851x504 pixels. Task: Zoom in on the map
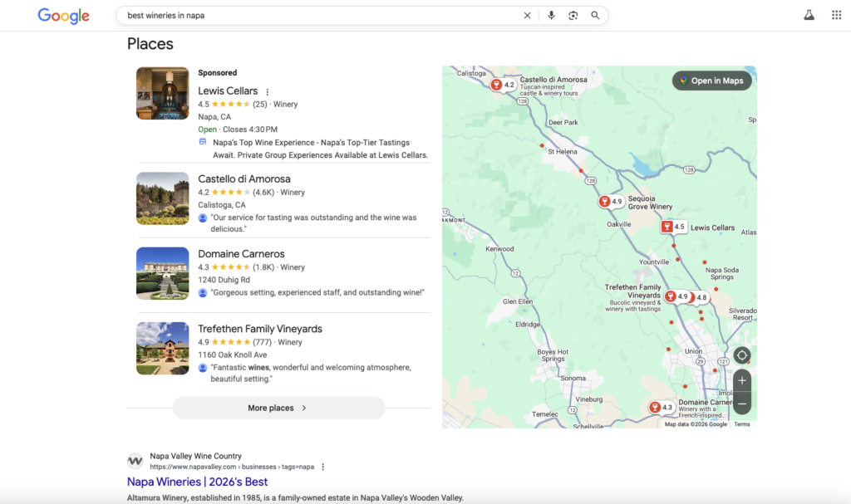pos(742,381)
